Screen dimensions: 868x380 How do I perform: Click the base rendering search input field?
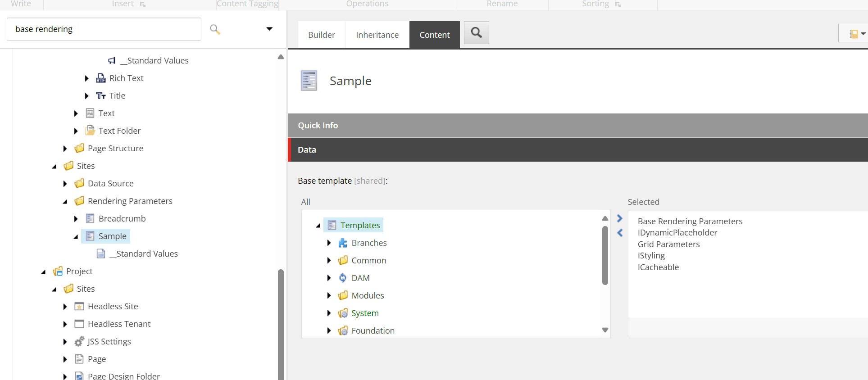tap(104, 29)
